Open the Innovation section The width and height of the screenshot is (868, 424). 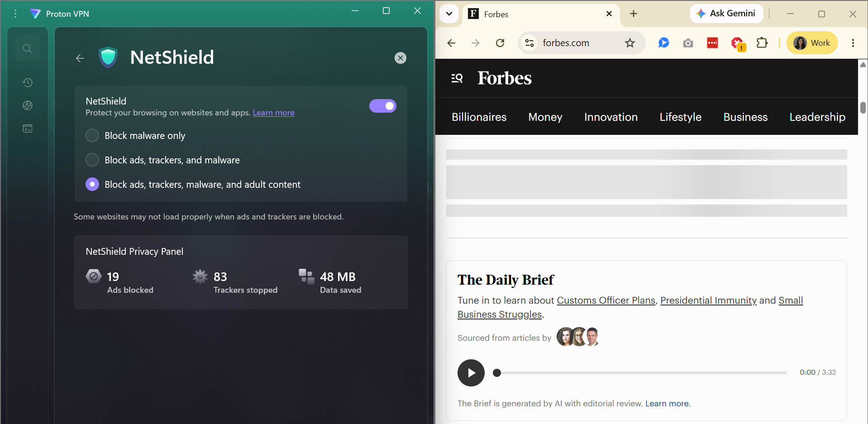(x=610, y=117)
